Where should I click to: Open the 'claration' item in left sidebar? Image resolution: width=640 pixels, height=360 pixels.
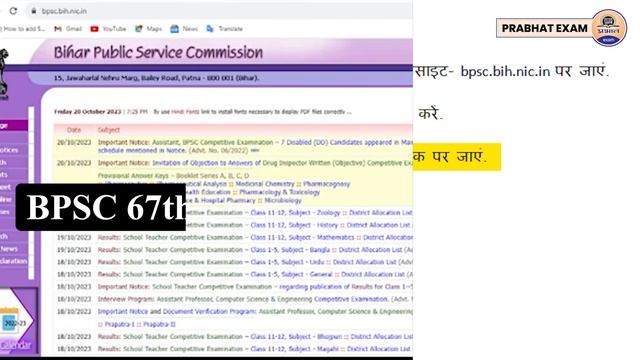click(x=13, y=261)
